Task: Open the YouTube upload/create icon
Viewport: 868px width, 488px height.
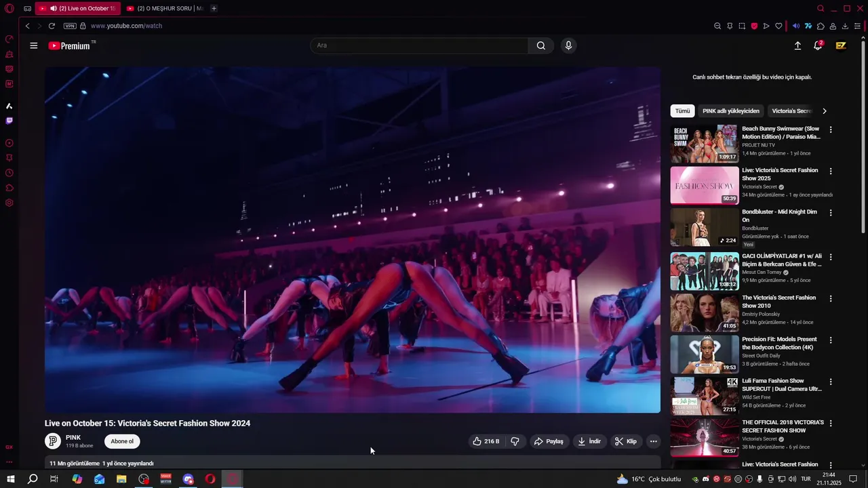Action: click(x=797, y=45)
